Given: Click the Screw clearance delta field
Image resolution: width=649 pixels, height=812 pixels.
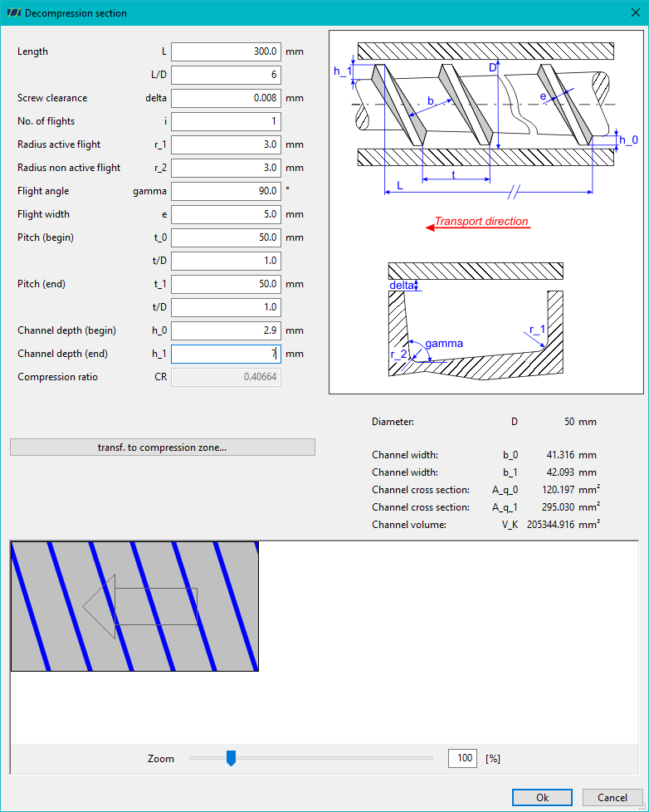Looking at the screenshot, I should (227, 99).
